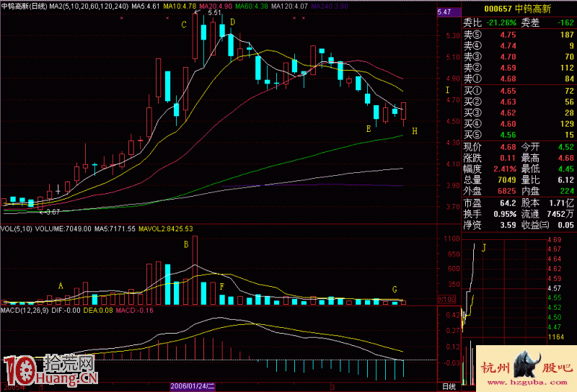Select the 卖① ask row at 4.68
577x392 pixels.
(x=519, y=79)
